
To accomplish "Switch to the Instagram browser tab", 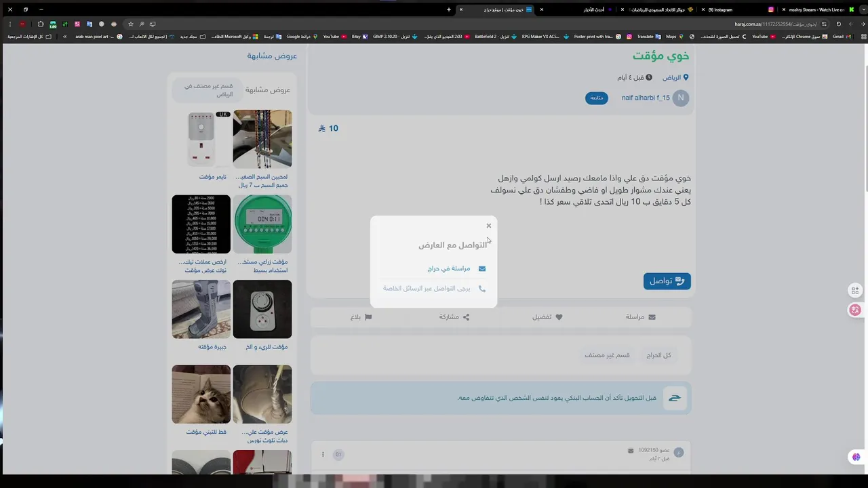I will coord(739,9).
